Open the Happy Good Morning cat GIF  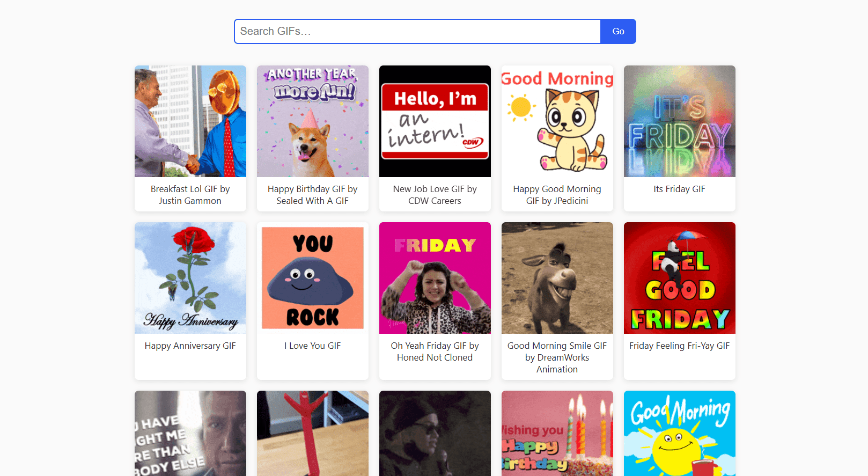[x=557, y=121]
